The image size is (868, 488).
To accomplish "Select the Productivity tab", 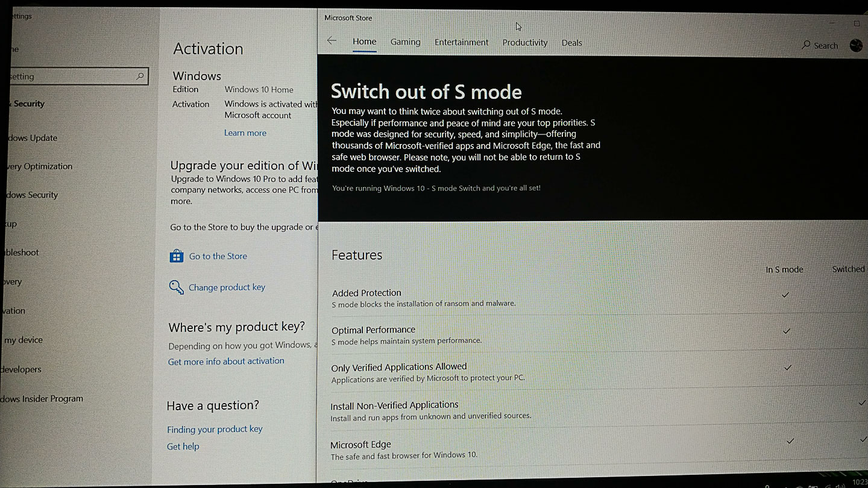I will (x=524, y=42).
